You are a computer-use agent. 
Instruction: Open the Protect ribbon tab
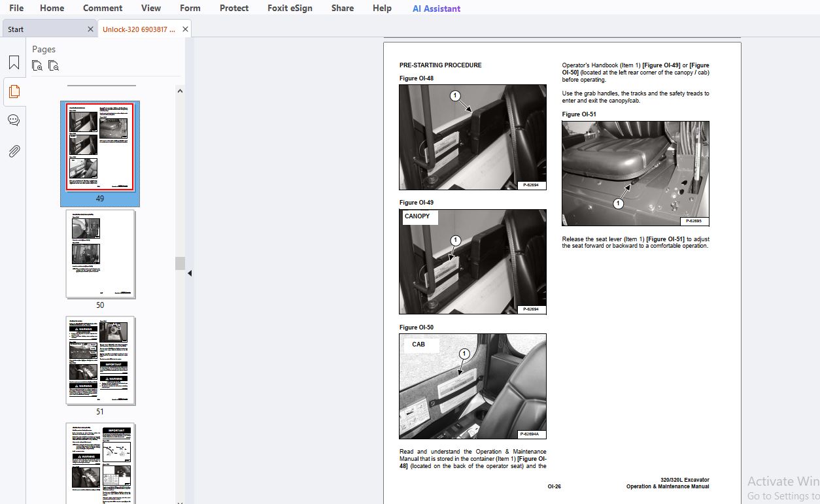tap(234, 8)
